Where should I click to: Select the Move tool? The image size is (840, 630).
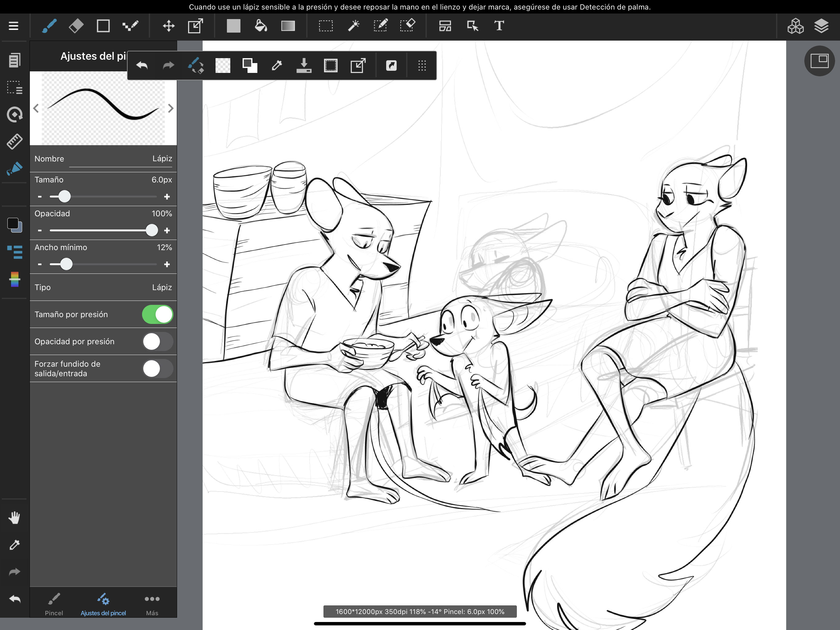[168, 26]
